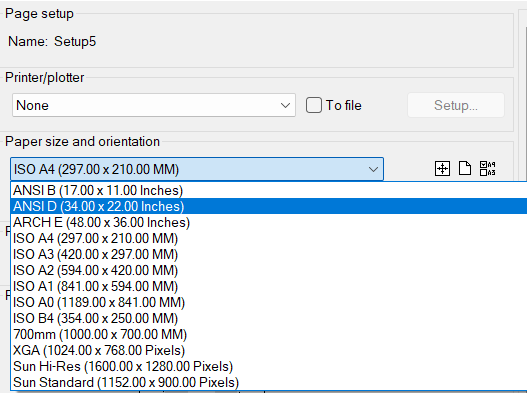Screen dimensions: 527x393
Task: Pick ARCH E (48.00 x 36.00 Inches)
Action: pyautogui.click(x=269, y=222)
